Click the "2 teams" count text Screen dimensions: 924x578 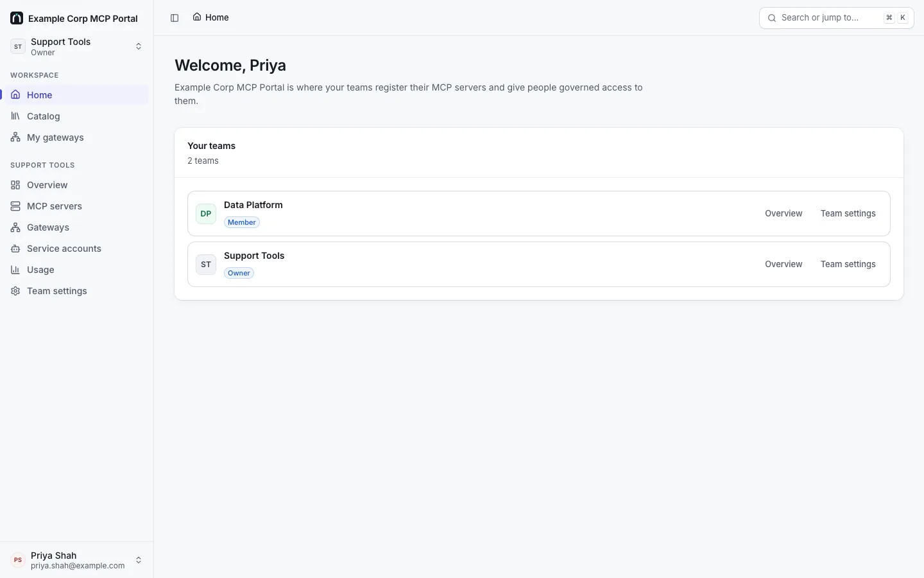(x=203, y=161)
